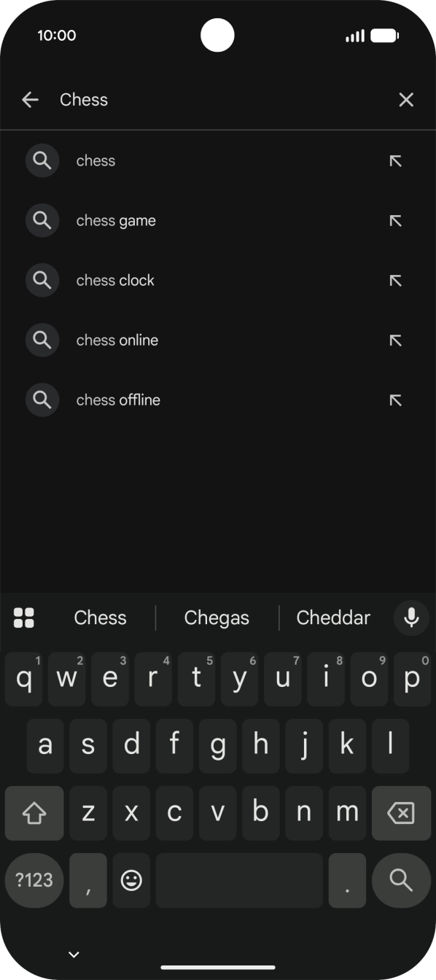Tap the fill-arrow next to chess game
The image size is (436, 980).
coord(395,220)
